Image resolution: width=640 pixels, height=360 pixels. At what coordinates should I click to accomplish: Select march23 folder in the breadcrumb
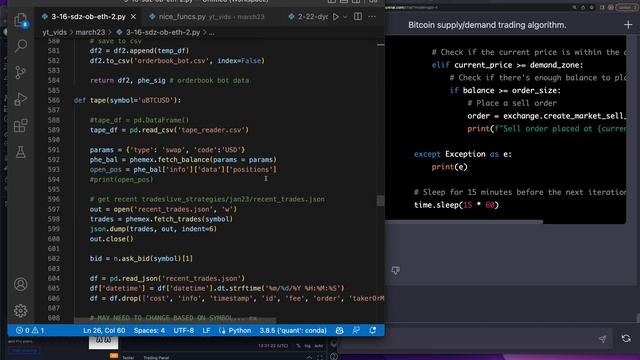click(x=90, y=32)
